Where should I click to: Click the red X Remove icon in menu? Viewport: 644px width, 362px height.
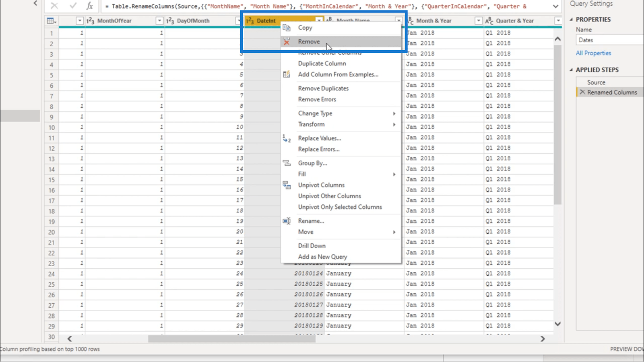tap(287, 41)
